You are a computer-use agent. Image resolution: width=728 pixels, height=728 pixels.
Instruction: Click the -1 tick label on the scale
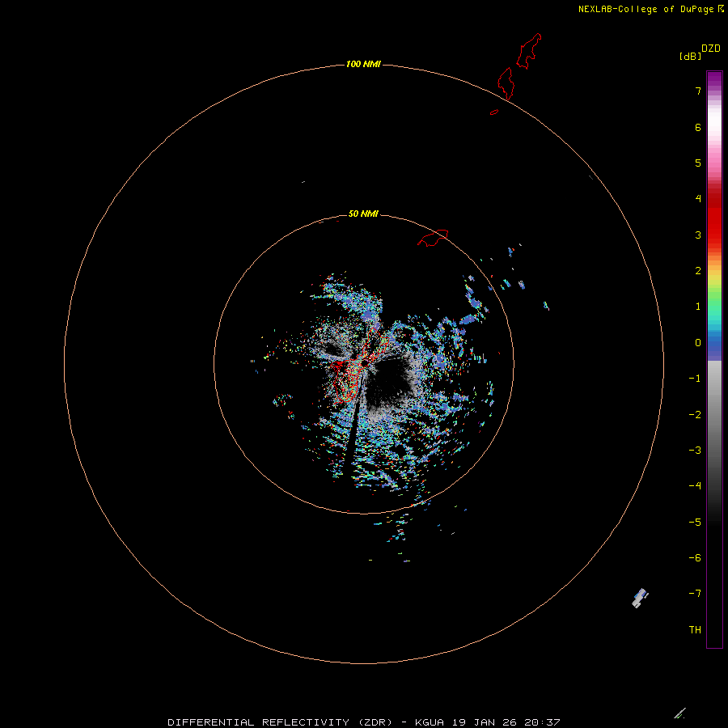[695, 379]
